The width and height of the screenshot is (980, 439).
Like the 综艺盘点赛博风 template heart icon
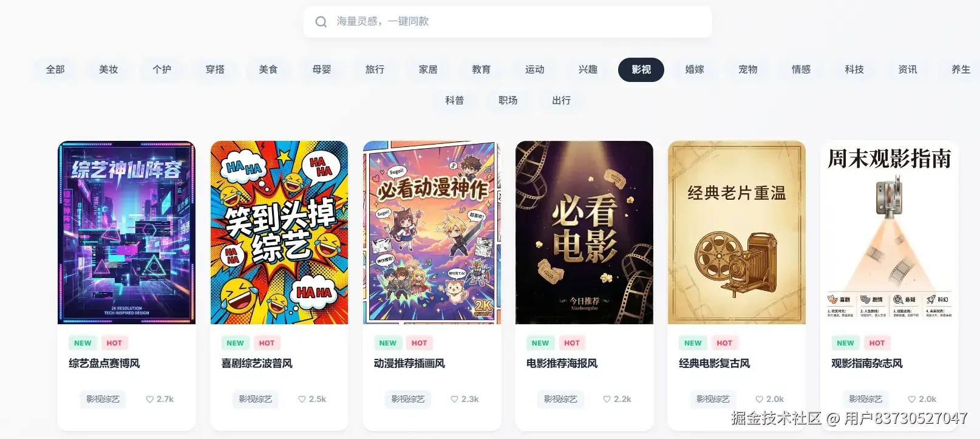point(149,400)
